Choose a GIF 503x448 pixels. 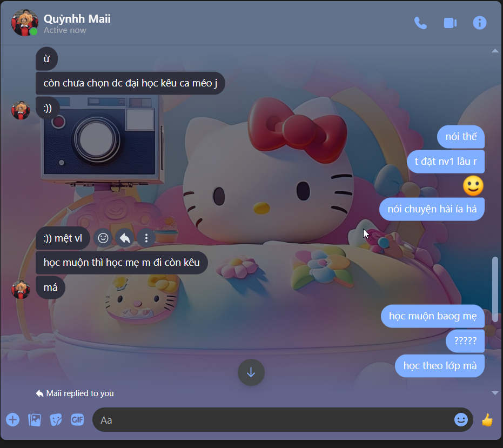pyautogui.click(x=77, y=420)
